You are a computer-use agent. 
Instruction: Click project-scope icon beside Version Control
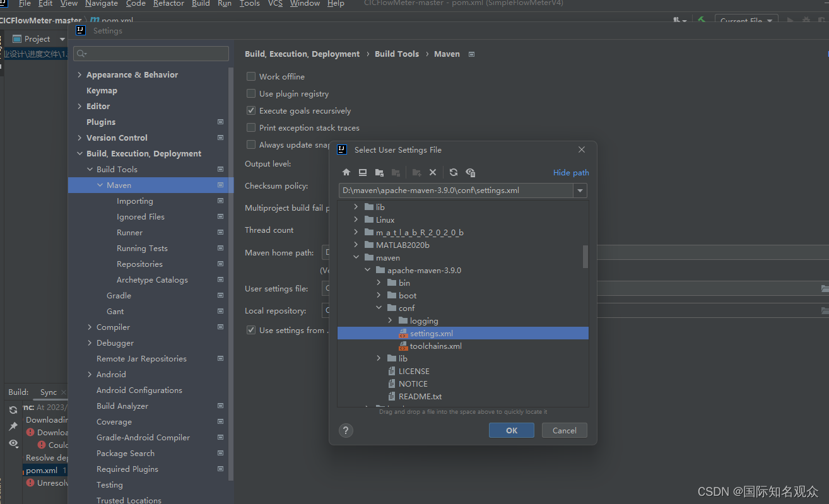click(220, 138)
